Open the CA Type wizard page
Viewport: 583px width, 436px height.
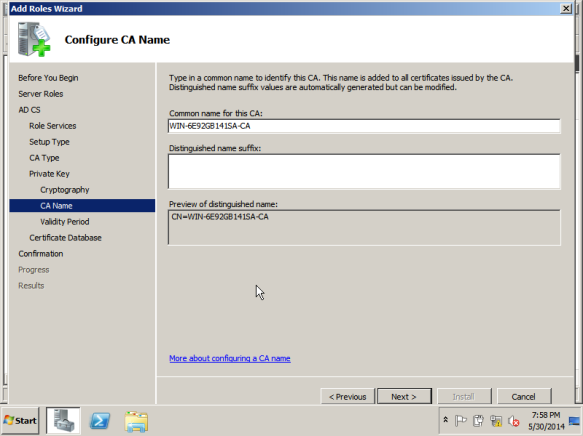[x=44, y=158]
